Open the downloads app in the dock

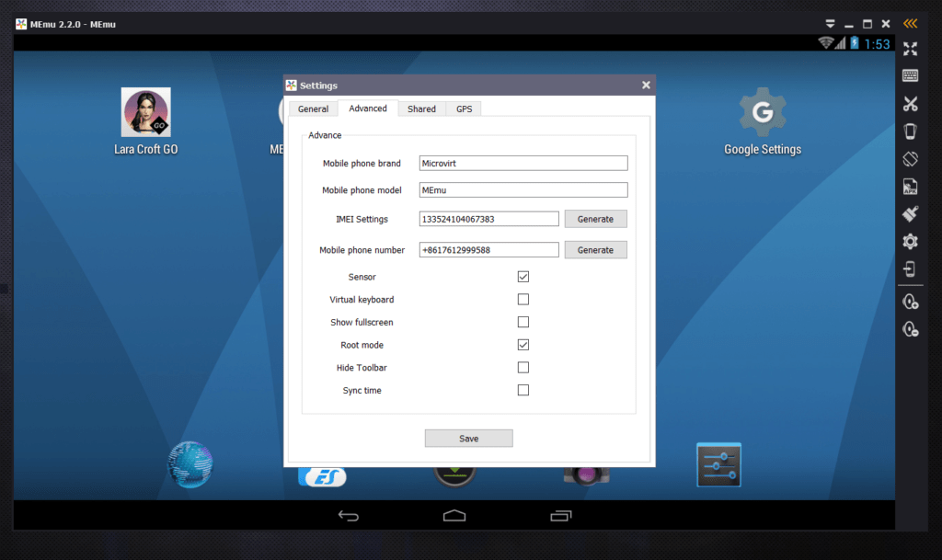click(454, 476)
